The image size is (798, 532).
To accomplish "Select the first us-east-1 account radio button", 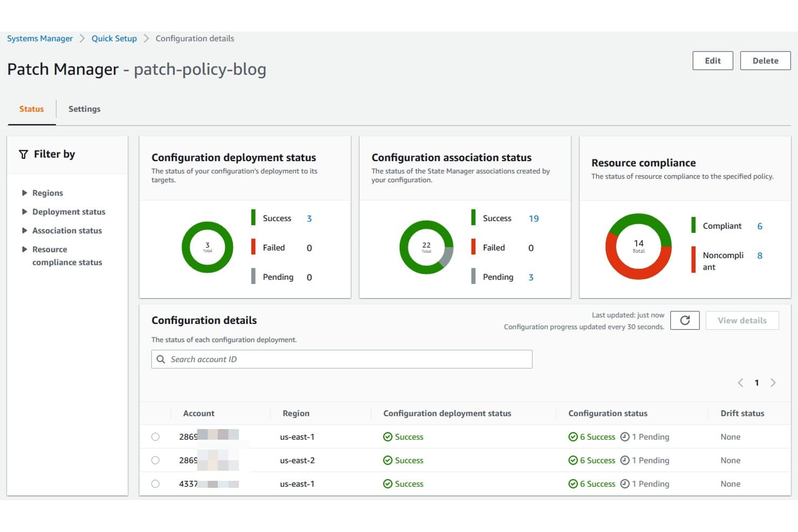I will tap(155, 437).
